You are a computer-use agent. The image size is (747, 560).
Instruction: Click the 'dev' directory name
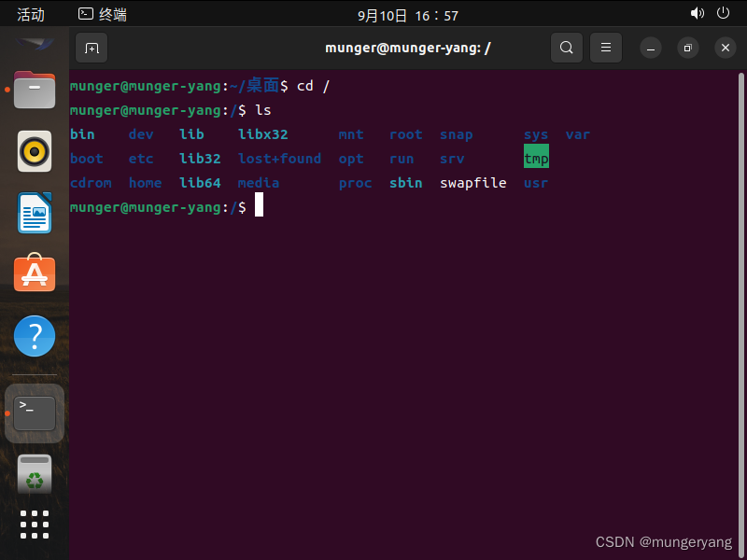(141, 134)
